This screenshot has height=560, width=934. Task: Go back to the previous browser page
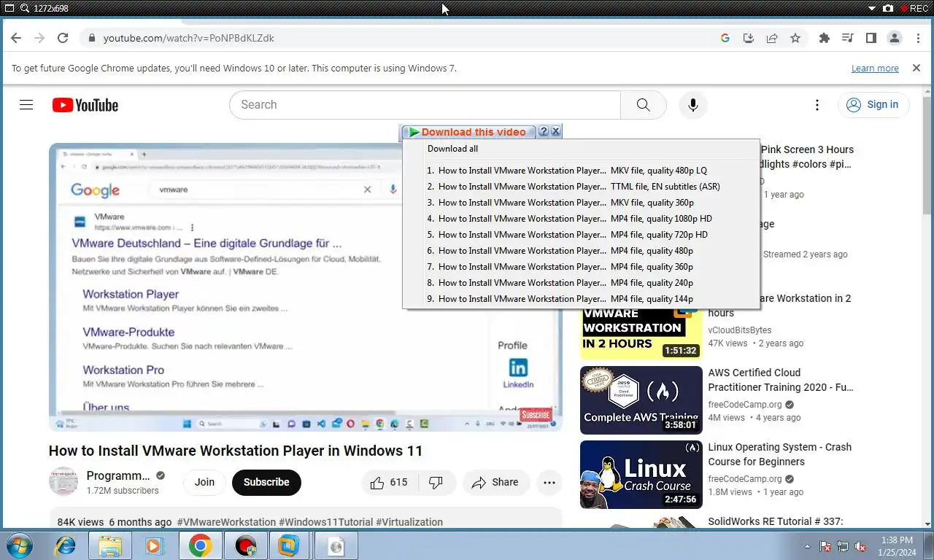click(16, 38)
